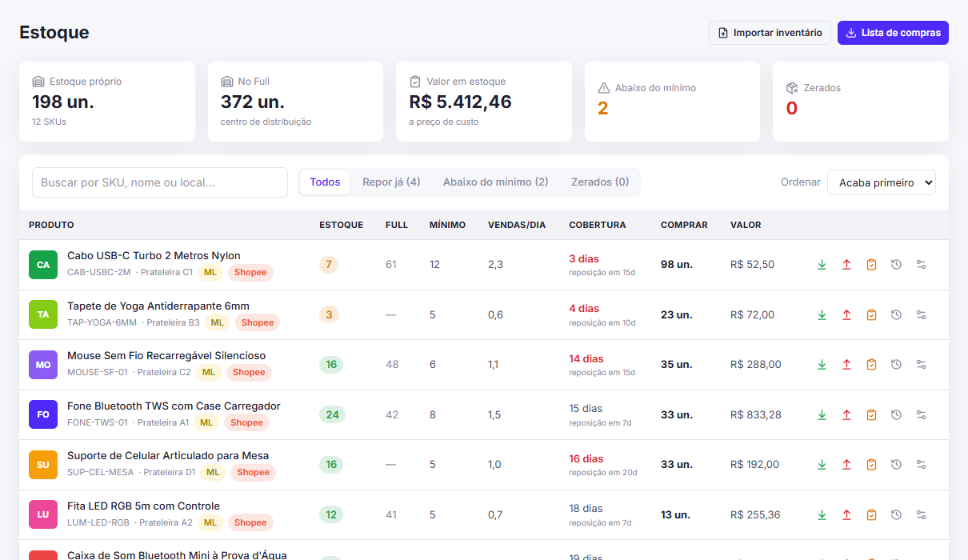968x560 pixels.
Task: Open history clock icon for Mouse Sem Fio row
Action: point(896,365)
